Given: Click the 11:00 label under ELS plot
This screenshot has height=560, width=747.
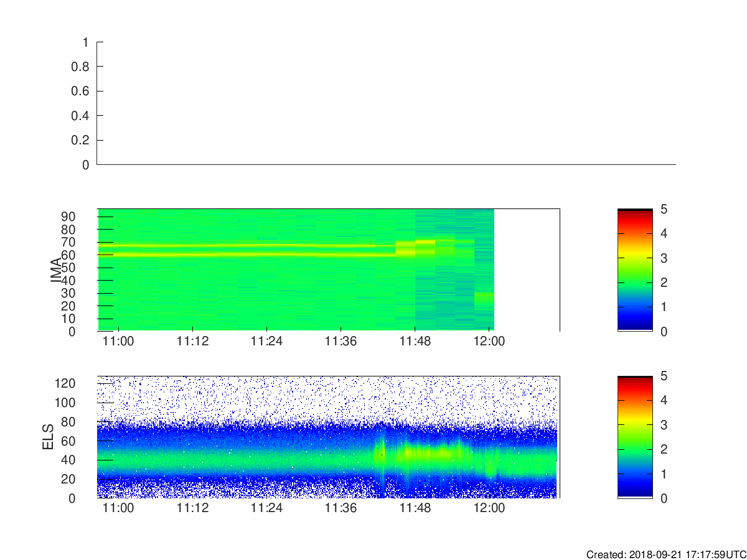Looking at the screenshot, I should point(118,508).
